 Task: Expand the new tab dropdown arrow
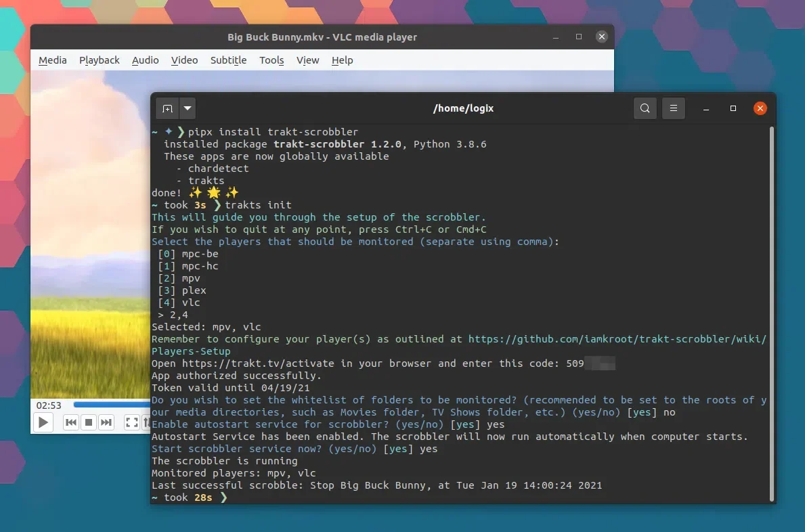[188, 108]
